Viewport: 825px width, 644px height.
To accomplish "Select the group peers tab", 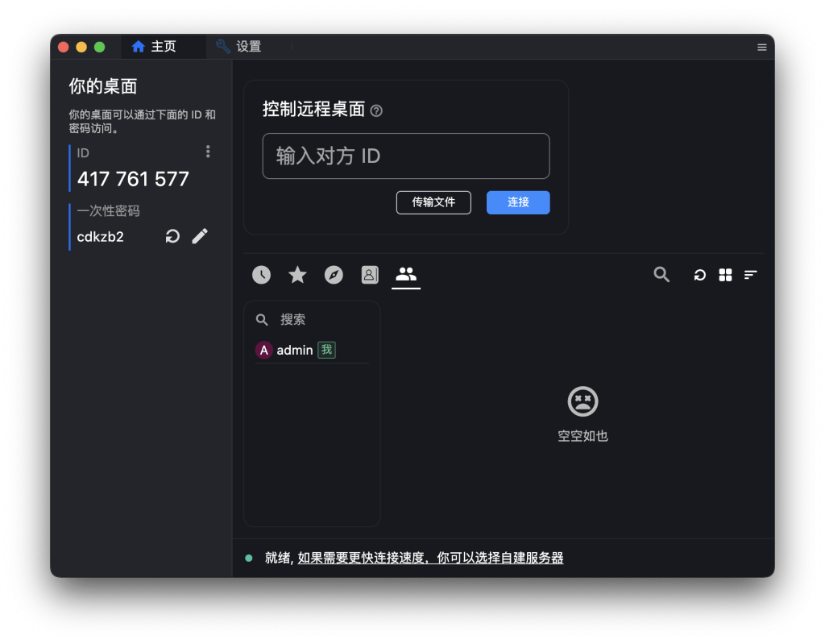I will [406, 275].
